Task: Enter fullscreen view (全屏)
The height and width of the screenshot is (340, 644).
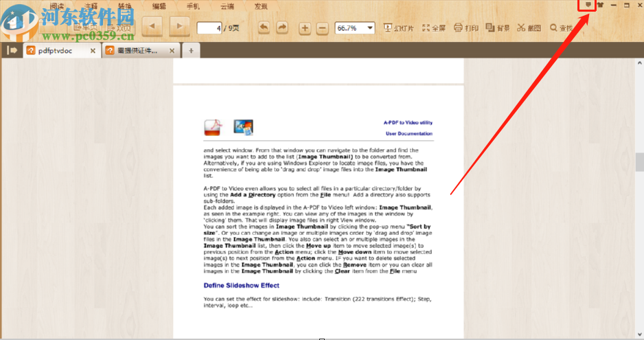Action: (434, 28)
